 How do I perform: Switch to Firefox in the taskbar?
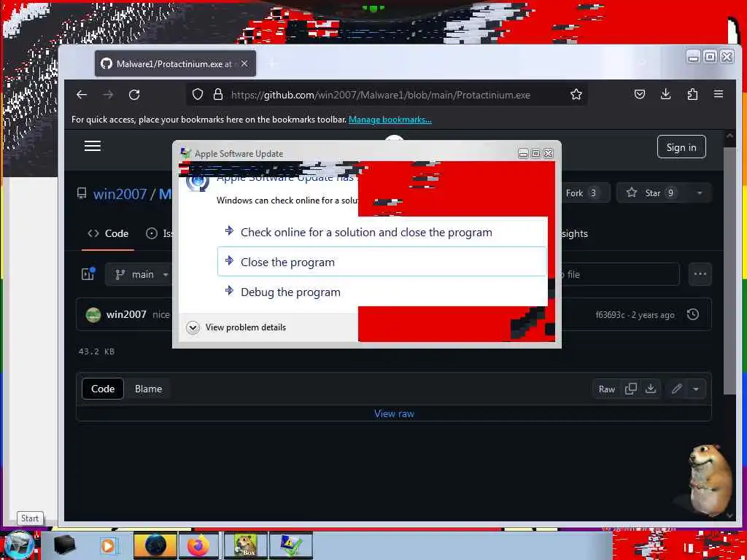(x=198, y=545)
